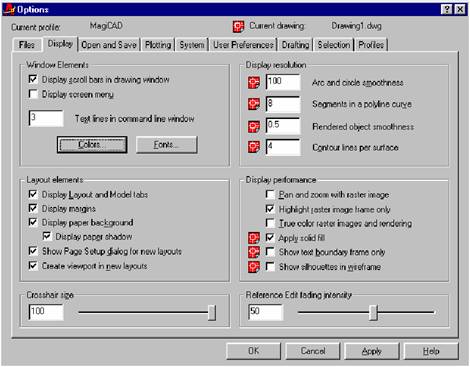Click the question mark help button in title bar
Screen dimensions: 470x367
click(446, 9)
